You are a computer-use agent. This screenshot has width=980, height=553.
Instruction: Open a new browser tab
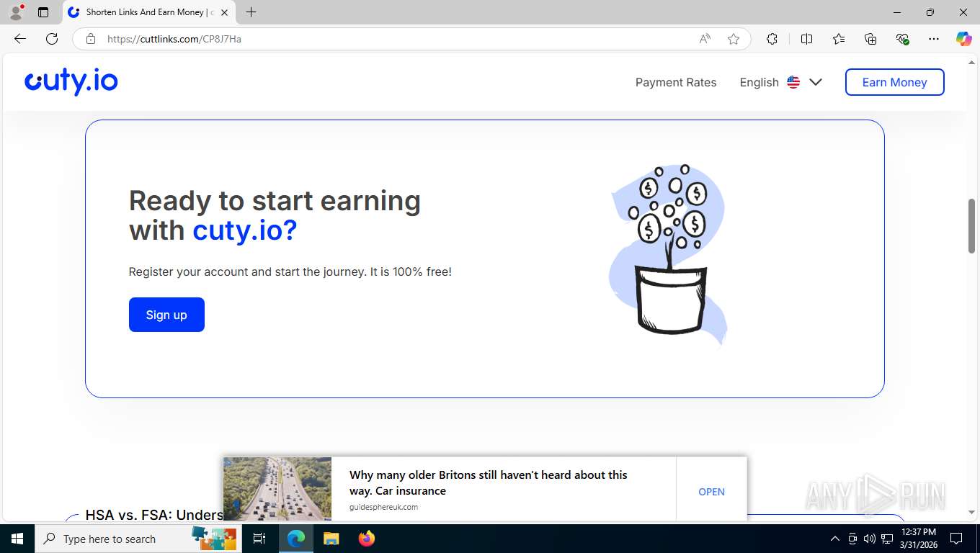pyautogui.click(x=251, y=12)
